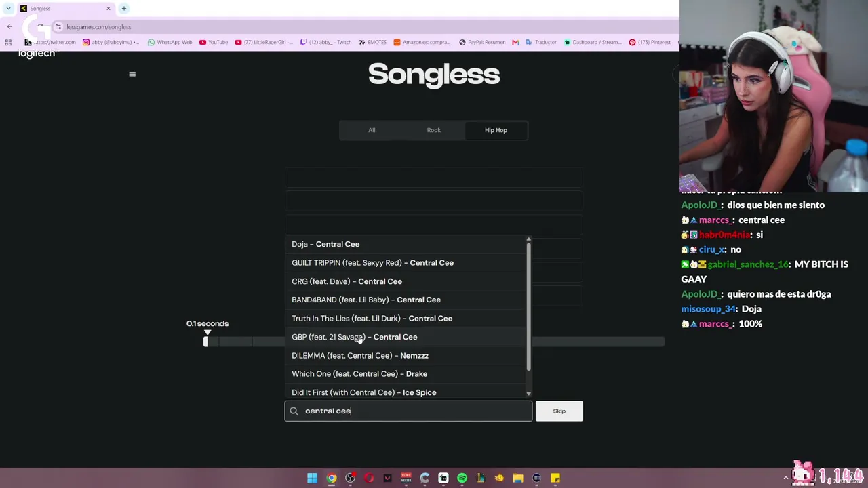Viewport: 868px width, 488px height.
Task: Select Did It First – Ice Spice suggestion
Action: [x=406, y=392]
